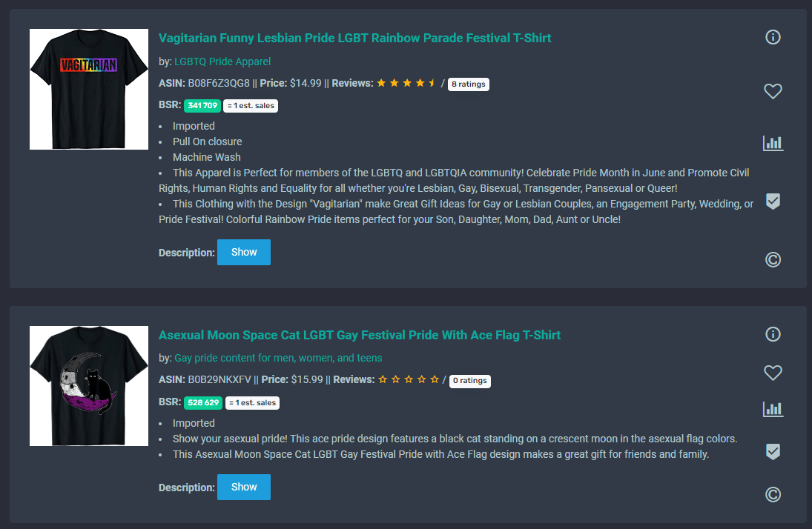Click Vagitarian t-shirt product thumbnail

pyautogui.click(x=89, y=89)
